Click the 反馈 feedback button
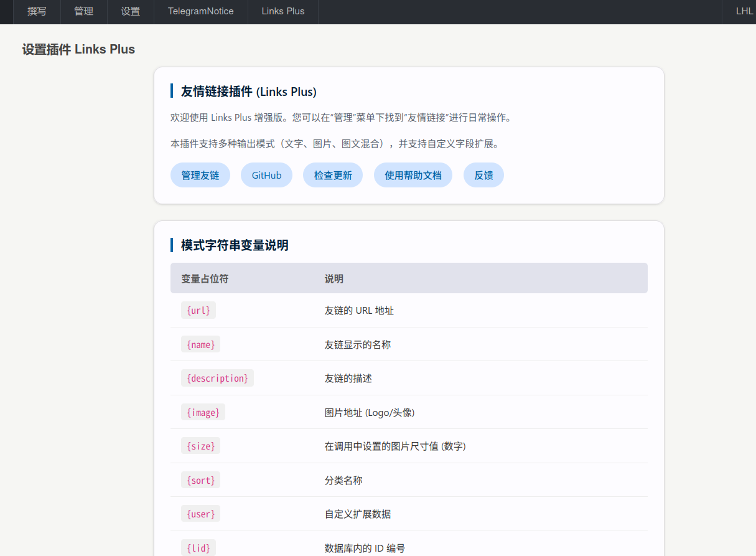Screen dimensions: 756x556 coord(483,176)
